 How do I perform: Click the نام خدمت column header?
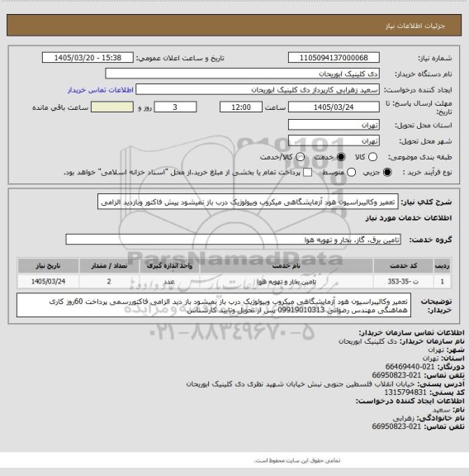click(x=286, y=266)
